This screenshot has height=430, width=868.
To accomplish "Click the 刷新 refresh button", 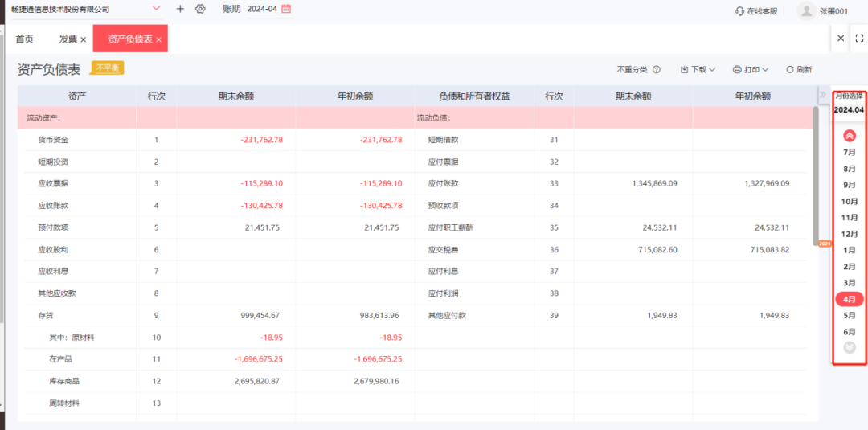I will [799, 70].
